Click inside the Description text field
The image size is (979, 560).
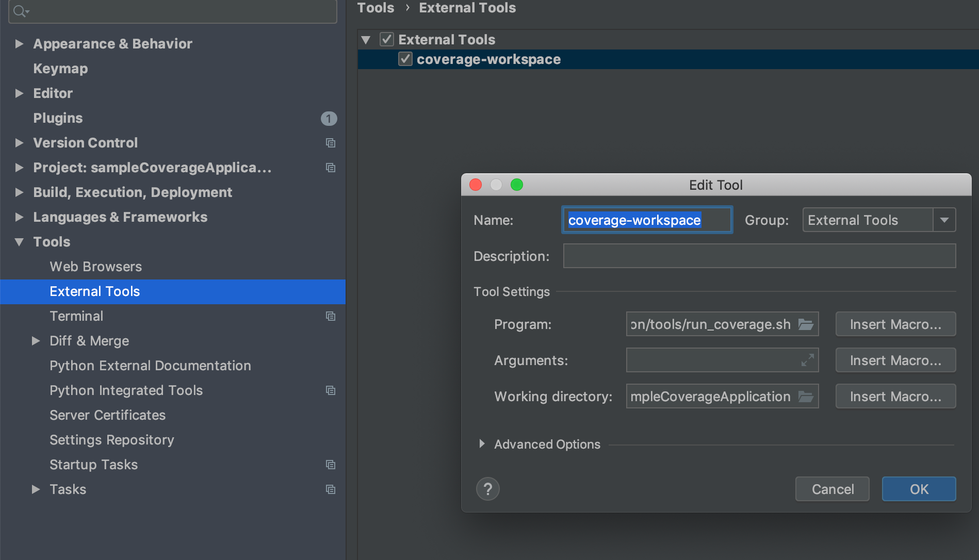[x=758, y=256]
